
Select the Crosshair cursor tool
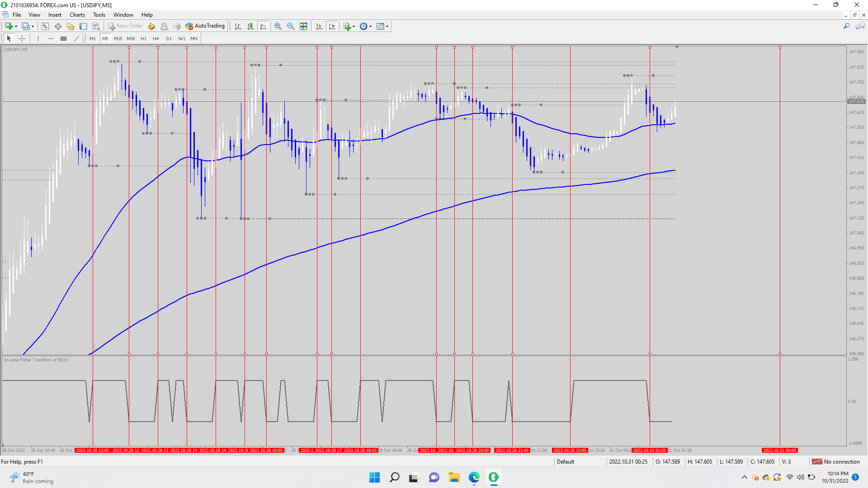[x=22, y=38]
